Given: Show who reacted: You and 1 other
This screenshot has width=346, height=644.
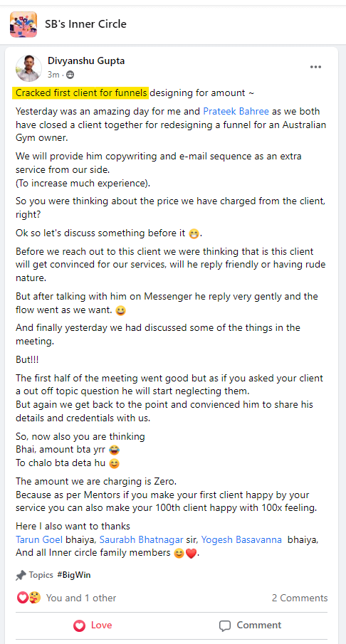Looking at the screenshot, I should 81,598.
